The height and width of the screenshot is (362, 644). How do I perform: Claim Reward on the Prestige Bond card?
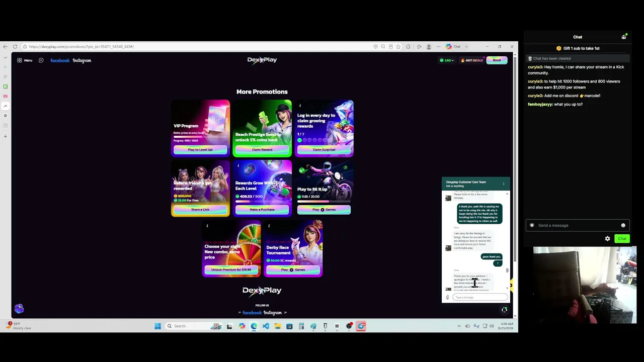[262, 150]
